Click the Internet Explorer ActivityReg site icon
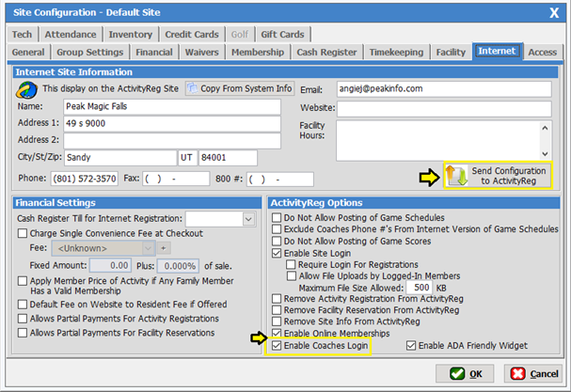The image size is (571, 392). 25,89
